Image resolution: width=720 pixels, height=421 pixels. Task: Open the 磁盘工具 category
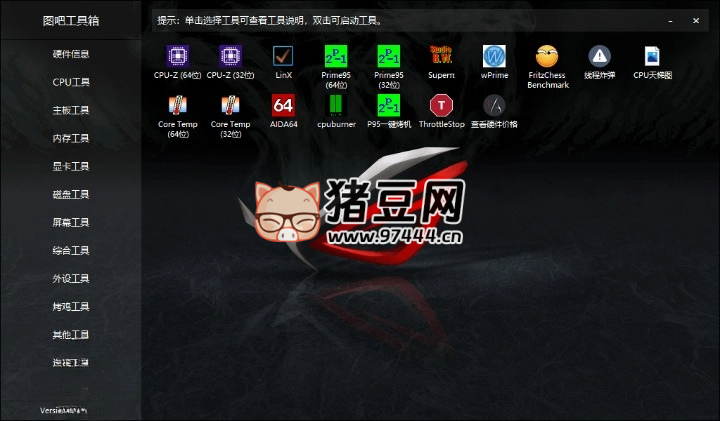(71, 194)
